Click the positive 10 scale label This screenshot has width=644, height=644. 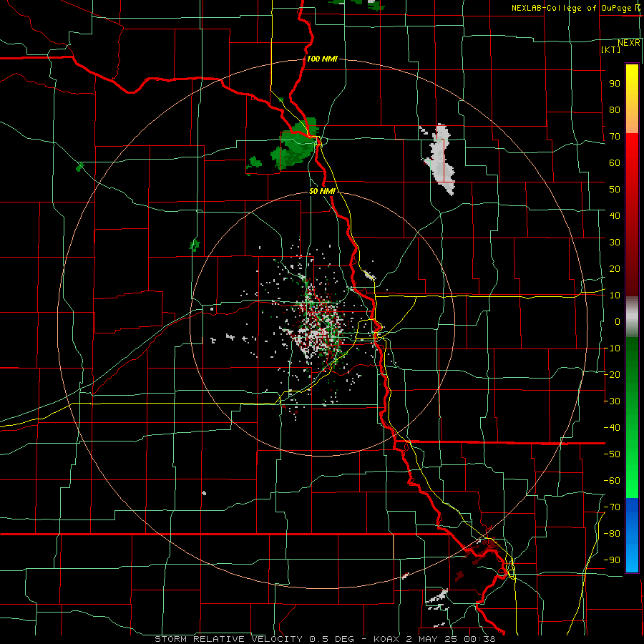615,296
